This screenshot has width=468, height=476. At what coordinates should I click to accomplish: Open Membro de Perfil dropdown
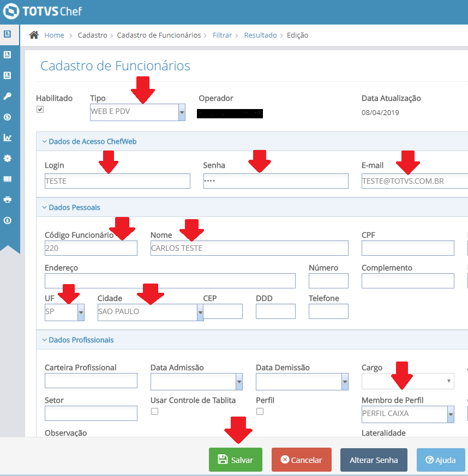point(408,414)
